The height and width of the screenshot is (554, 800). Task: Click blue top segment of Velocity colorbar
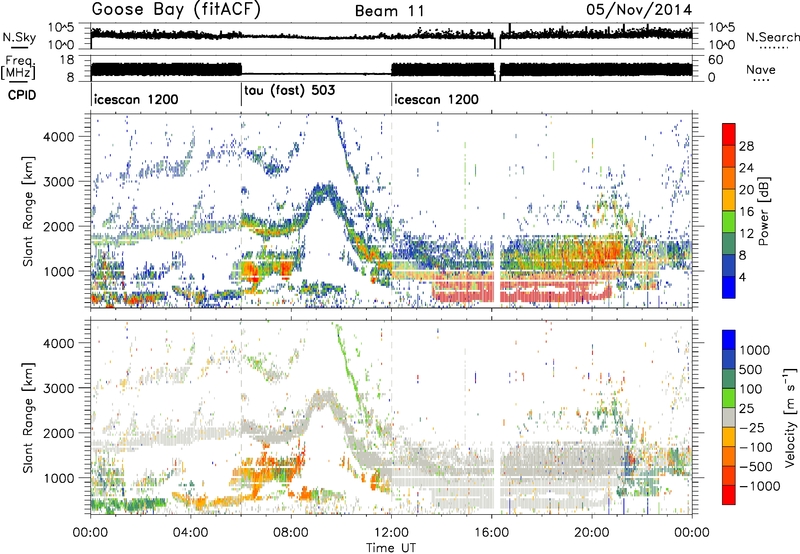(729, 340)
